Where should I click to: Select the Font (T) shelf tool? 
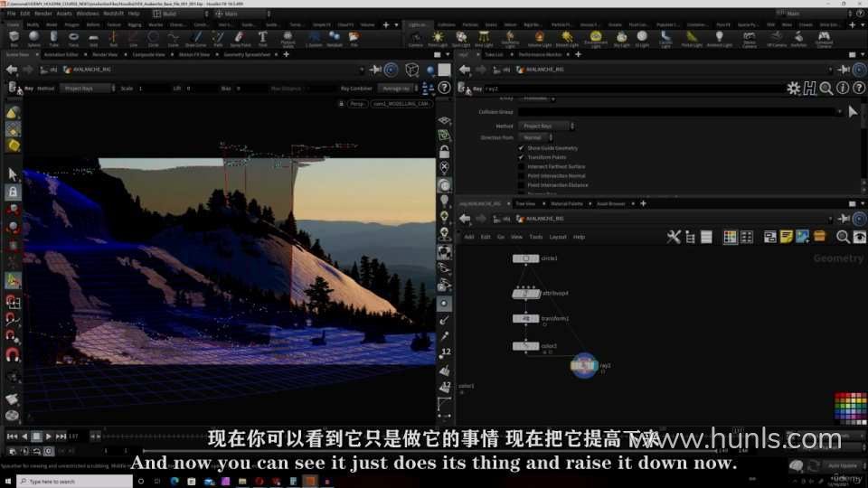tap(263, 38)
